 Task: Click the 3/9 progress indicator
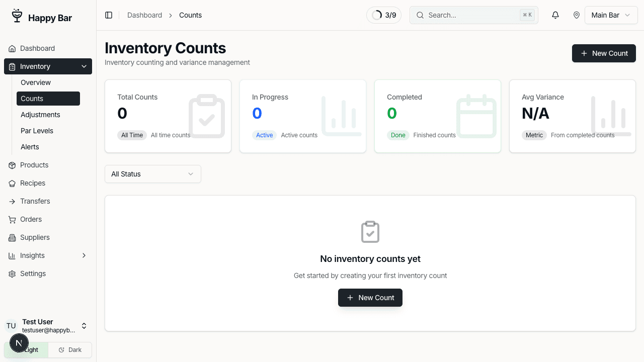tap(383, 15)
